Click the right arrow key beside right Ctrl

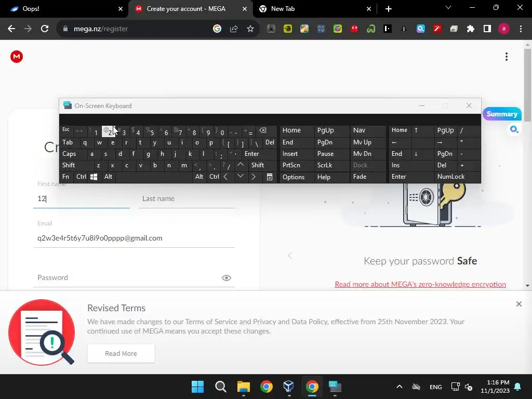254,177
